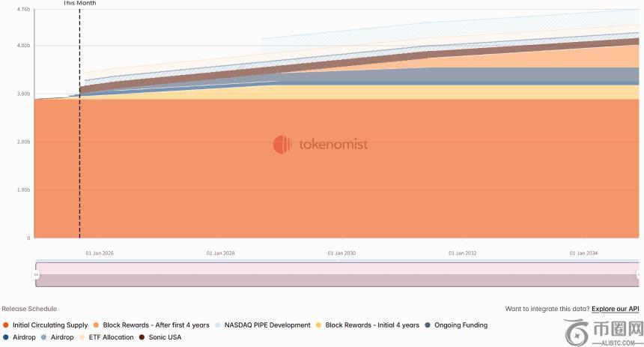Click the orange dot for Initial Circulating Supply
This screenshot has width=644, height=347.
[6, 325]
